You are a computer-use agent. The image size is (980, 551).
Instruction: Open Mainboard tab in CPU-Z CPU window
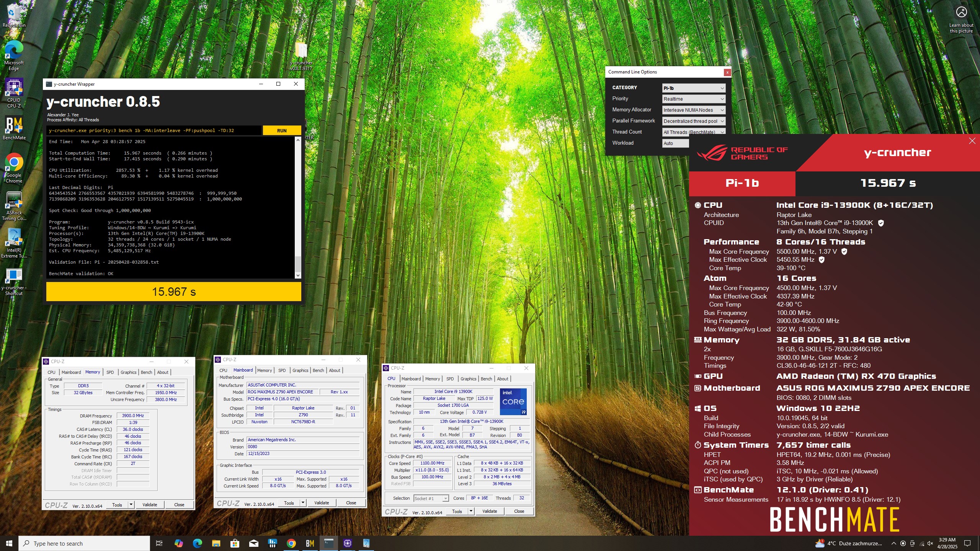(411, 379)
